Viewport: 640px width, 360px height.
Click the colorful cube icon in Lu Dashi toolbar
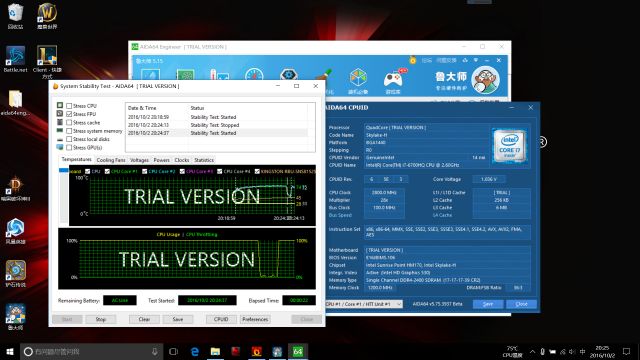[358, 77]
